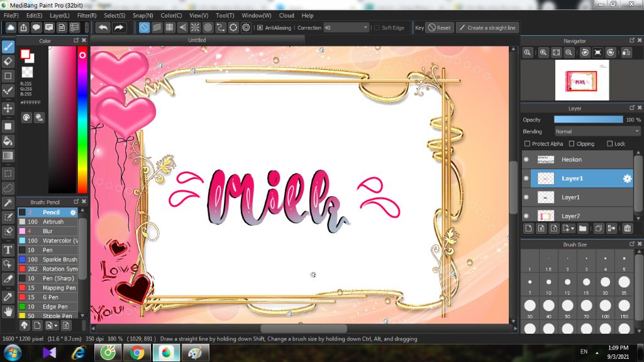Open Layer1 settings gear
Image resolution: width=644 pixels, height=362 pixels.
point(627,178)
